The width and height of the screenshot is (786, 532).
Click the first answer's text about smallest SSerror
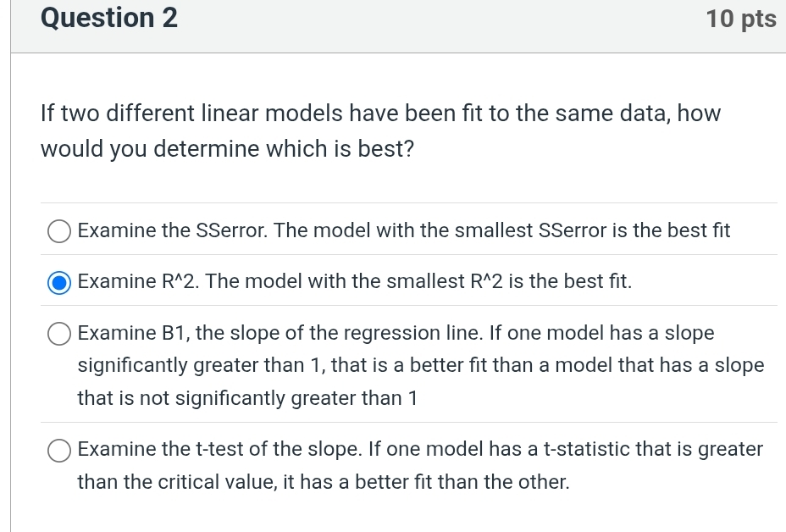pyautogui.click(x=404, y=230)
